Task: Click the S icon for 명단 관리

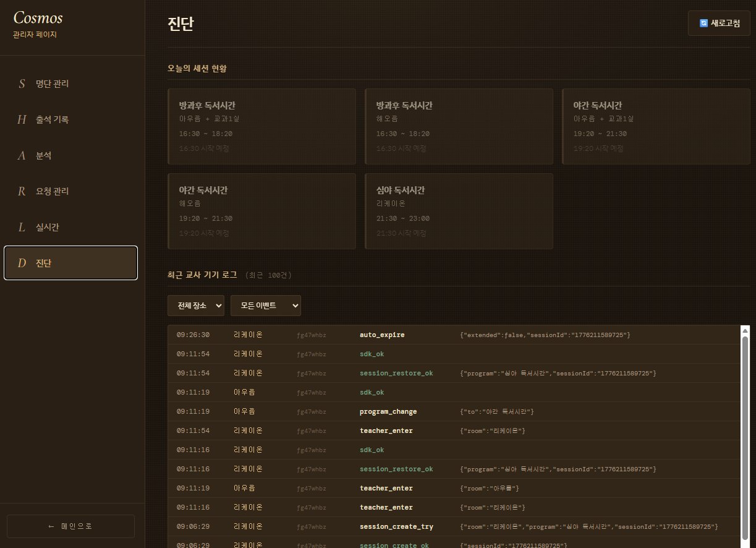Action: pyautogui.click(x=22, y=83)
